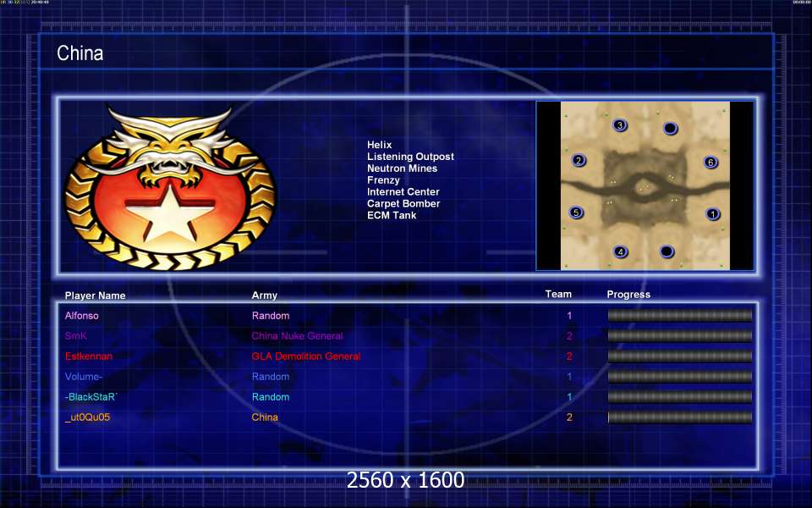Click Alfonso's team number
The image size is (812, 508).
[x=569, y=316]
